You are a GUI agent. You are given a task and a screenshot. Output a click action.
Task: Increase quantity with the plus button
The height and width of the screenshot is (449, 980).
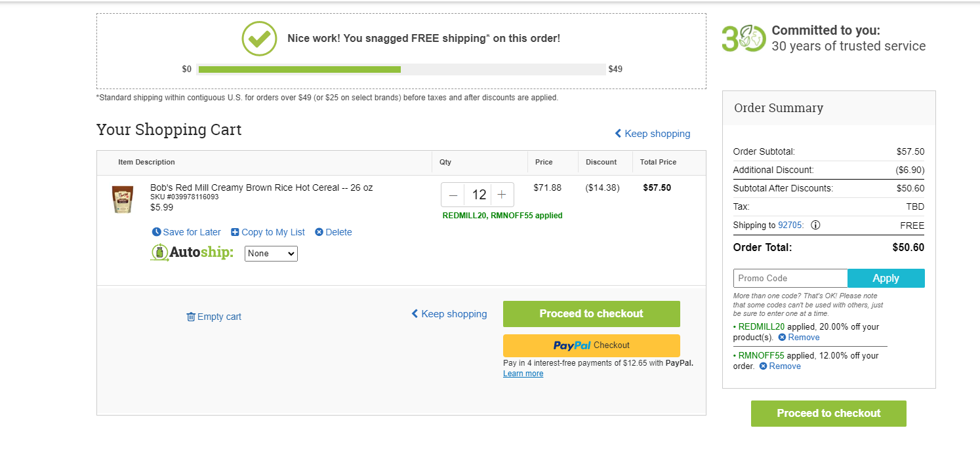(502, 195)
